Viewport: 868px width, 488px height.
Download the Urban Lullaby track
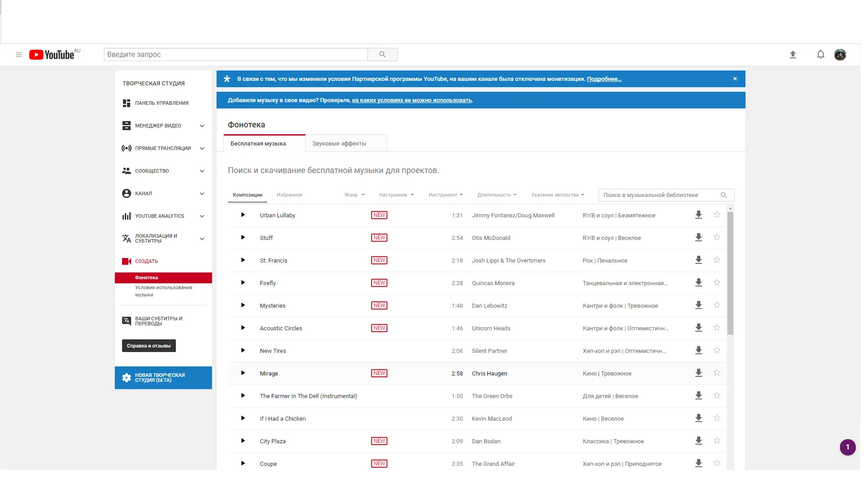(698, 215)
